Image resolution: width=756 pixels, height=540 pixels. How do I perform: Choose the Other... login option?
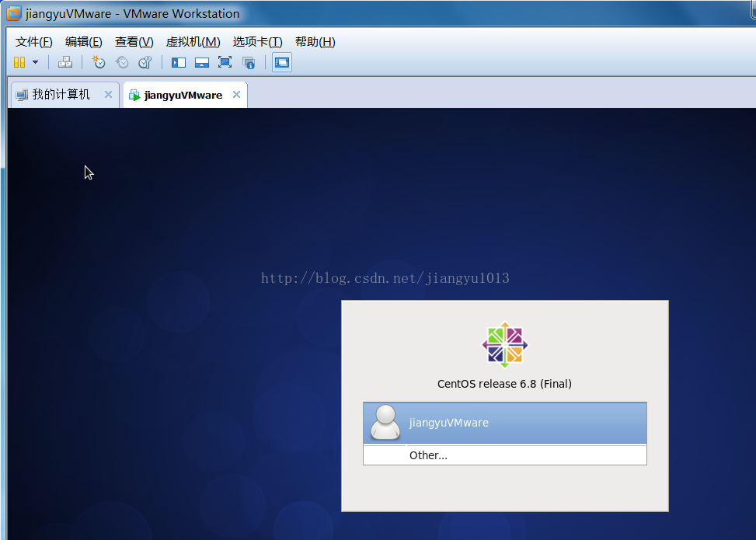[505, 455]
